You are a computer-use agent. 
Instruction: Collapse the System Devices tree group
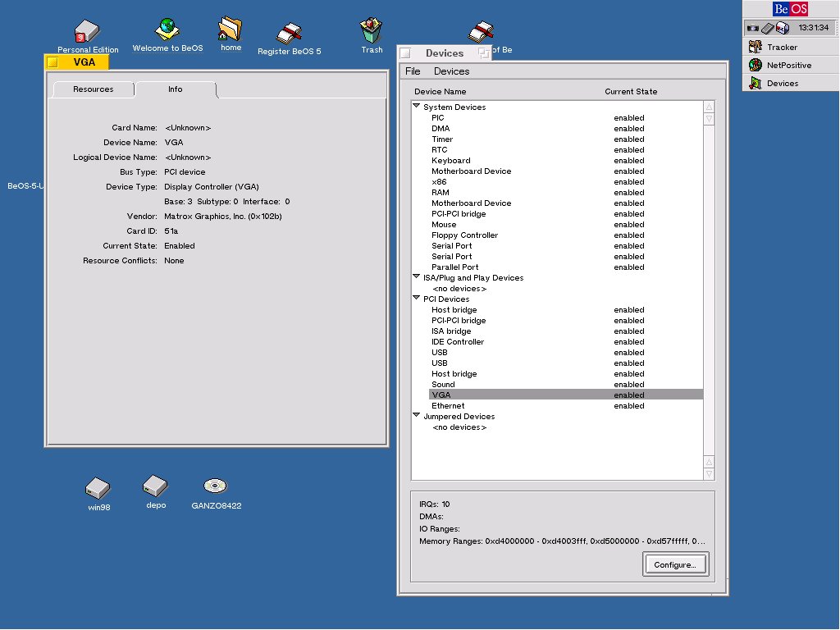point(417,106)
